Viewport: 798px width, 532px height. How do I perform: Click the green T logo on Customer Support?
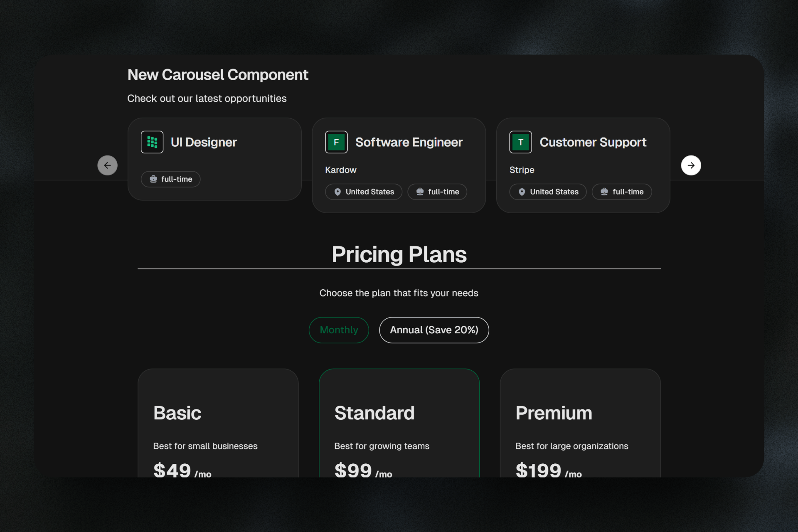pyautogui.click(x=520, y=142)
